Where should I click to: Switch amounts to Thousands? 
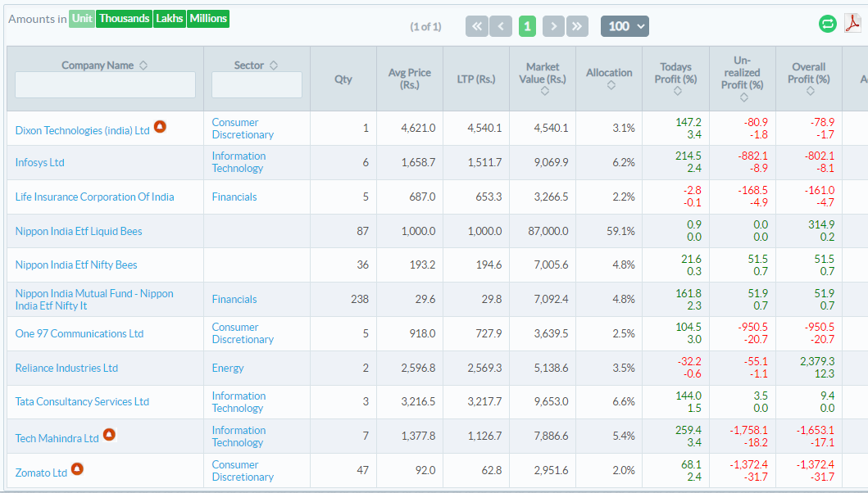(124, 18)
